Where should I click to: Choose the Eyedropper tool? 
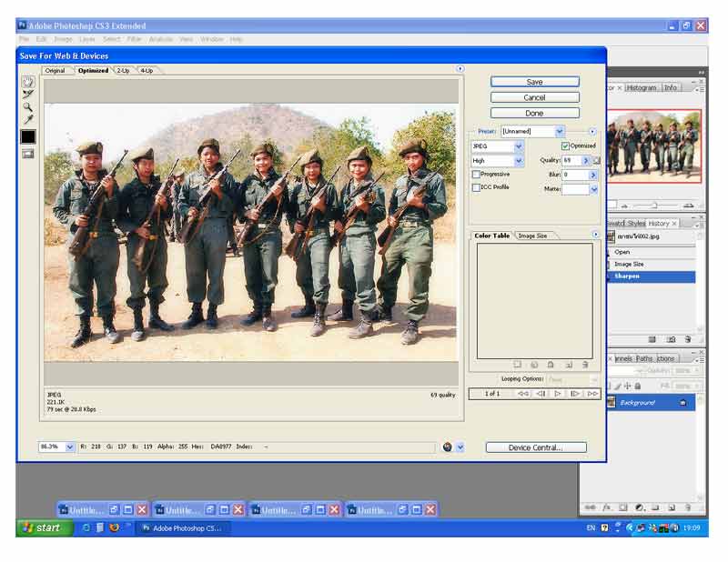[28, 120]
